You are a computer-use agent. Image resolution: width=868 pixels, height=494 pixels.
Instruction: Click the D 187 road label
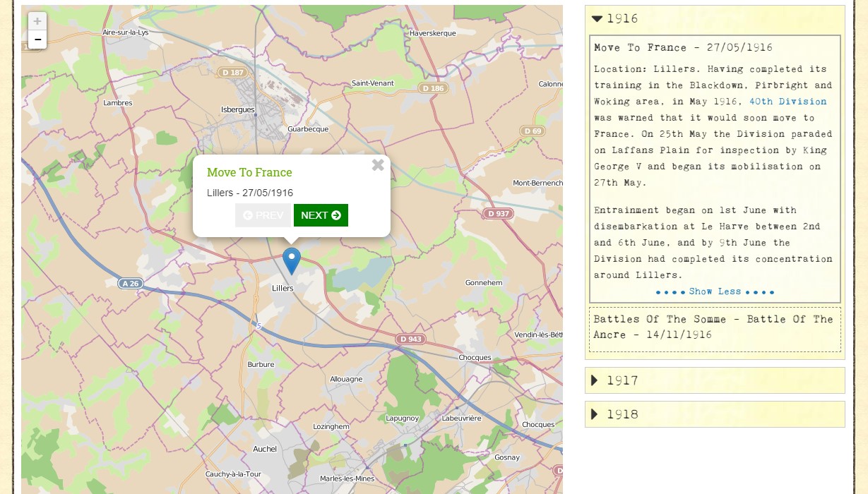(x=232, y=73)
